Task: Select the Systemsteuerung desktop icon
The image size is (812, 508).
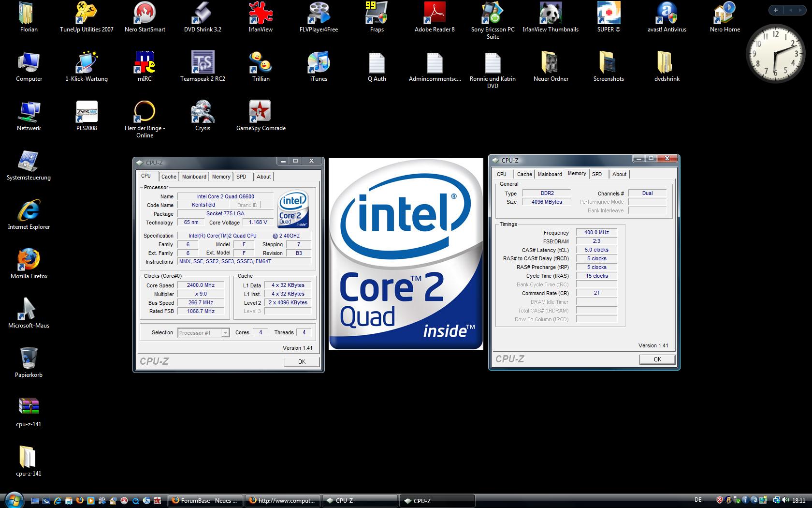Action: (29, 165)
